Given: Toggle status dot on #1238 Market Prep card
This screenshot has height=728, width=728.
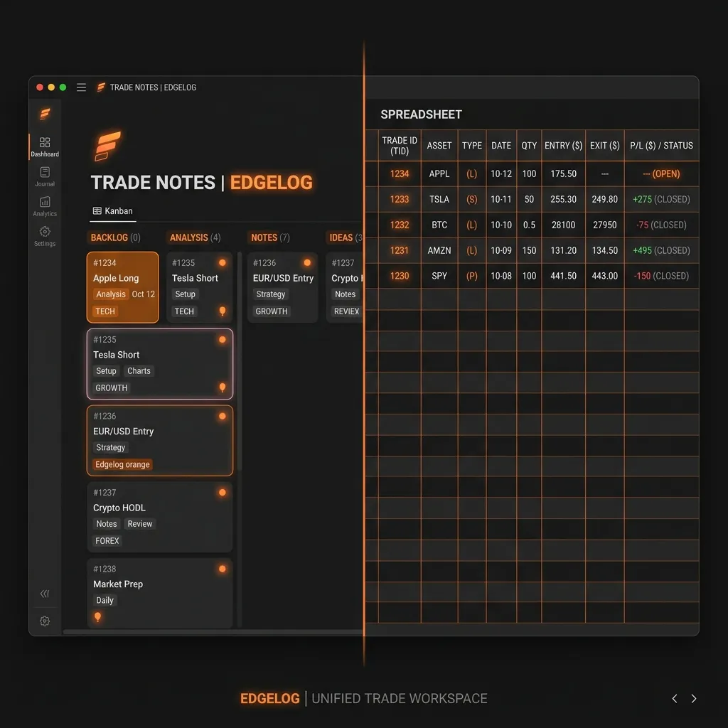Looking at the screenshot, I should pyautogui.click(x=223, y=569).
